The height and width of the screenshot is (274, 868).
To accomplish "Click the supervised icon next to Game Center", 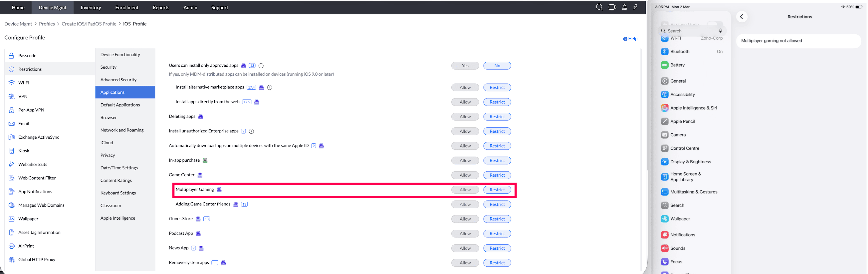I will tap(200, 175).
